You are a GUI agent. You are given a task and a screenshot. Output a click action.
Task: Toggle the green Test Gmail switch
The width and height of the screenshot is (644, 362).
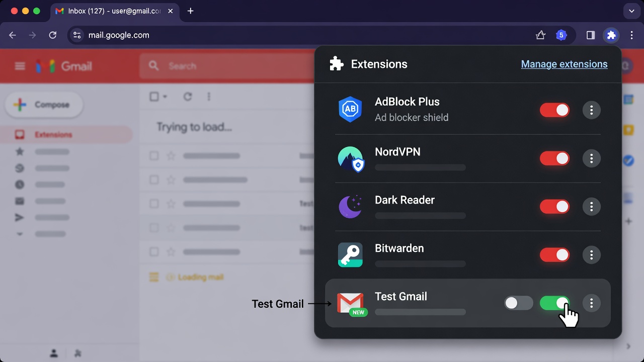pyautogui.click(x=554, y=303)
